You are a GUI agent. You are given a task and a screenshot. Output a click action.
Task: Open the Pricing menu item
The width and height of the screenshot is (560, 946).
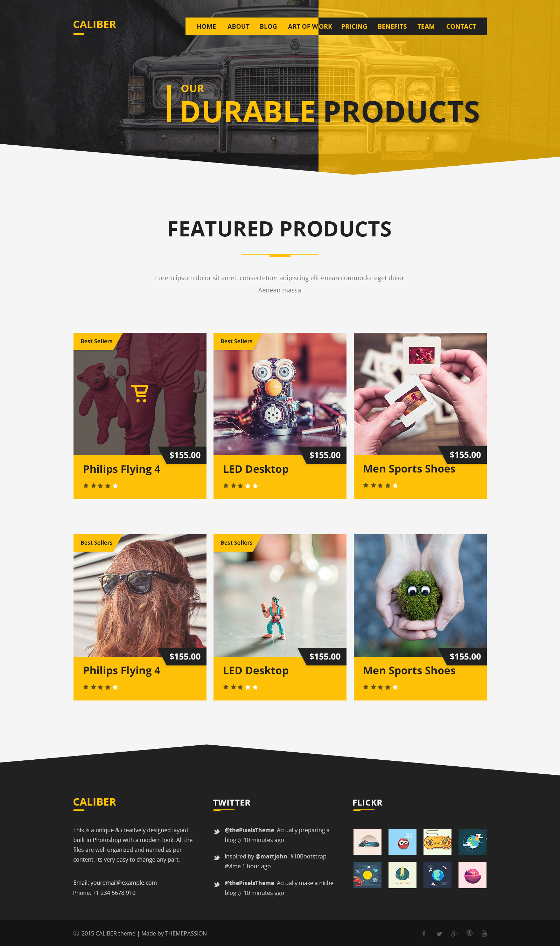click(x=354, y=26)
